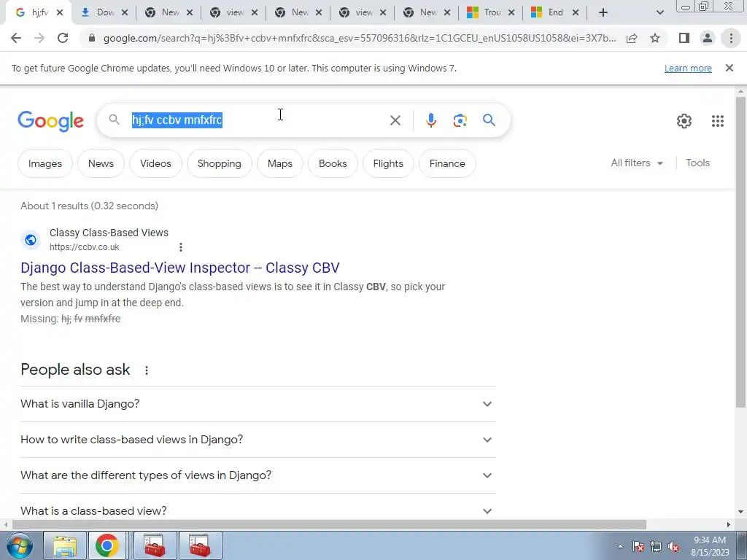Expand "What are the different types of views" question

(x=258, y=475)
